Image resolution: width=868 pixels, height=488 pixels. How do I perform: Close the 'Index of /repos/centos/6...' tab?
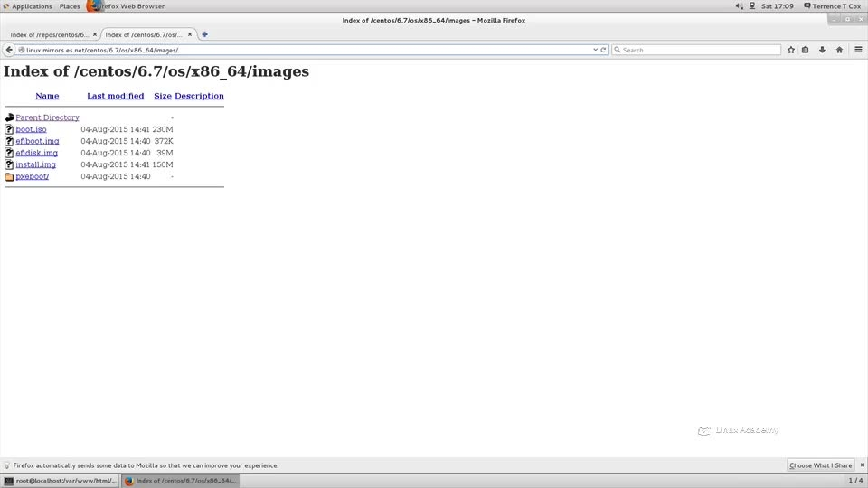coord(95,34)
